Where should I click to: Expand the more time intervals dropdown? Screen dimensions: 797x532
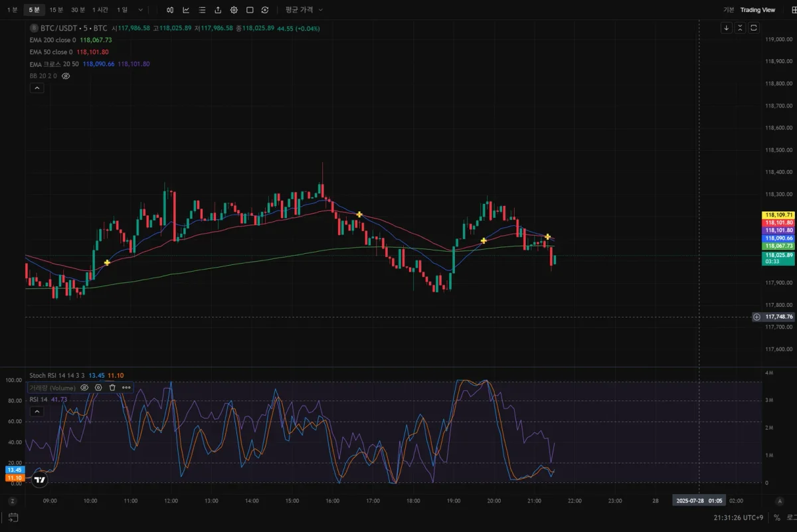[140, 10]
